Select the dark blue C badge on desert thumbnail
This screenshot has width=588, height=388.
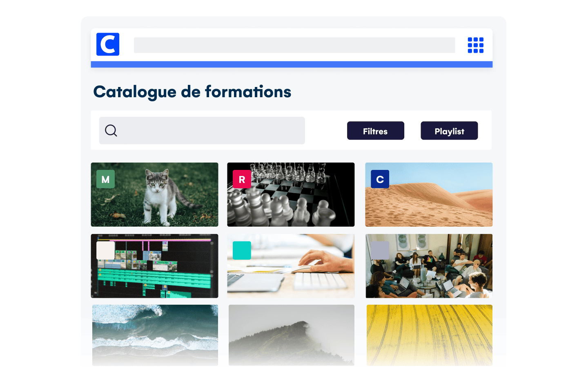[380, 179]
